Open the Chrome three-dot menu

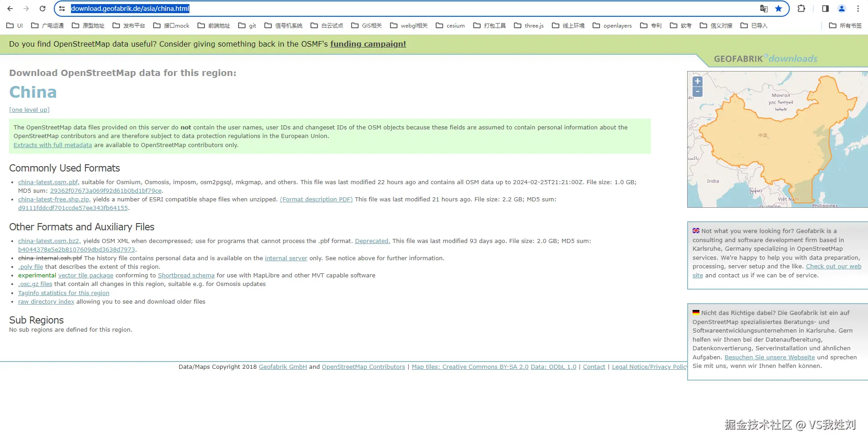pyautogui.click(x=858, y=9)
